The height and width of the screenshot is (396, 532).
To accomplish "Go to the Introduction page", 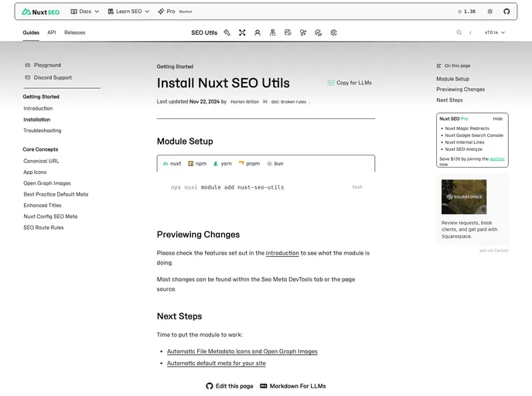I will [x=38, y=108].
